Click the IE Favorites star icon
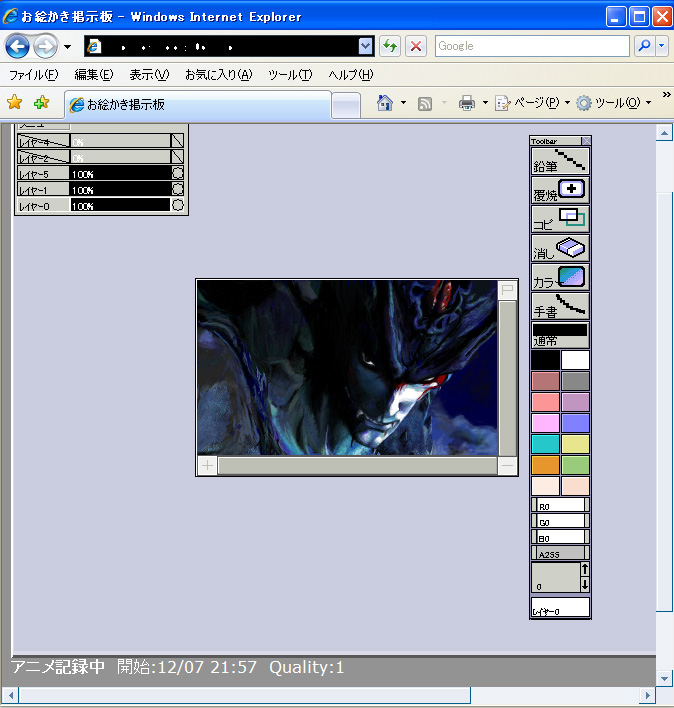This screenshot has height=708, width=674. coord(15,103)
